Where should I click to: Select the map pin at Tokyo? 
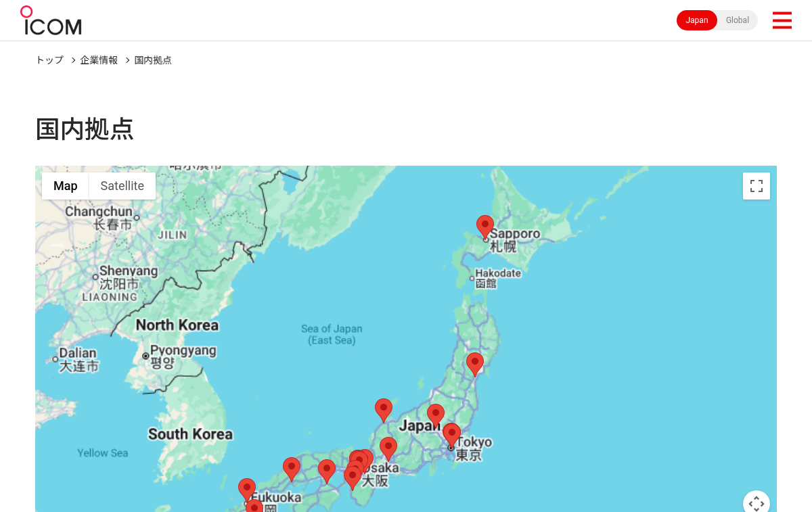pos(451,434)
